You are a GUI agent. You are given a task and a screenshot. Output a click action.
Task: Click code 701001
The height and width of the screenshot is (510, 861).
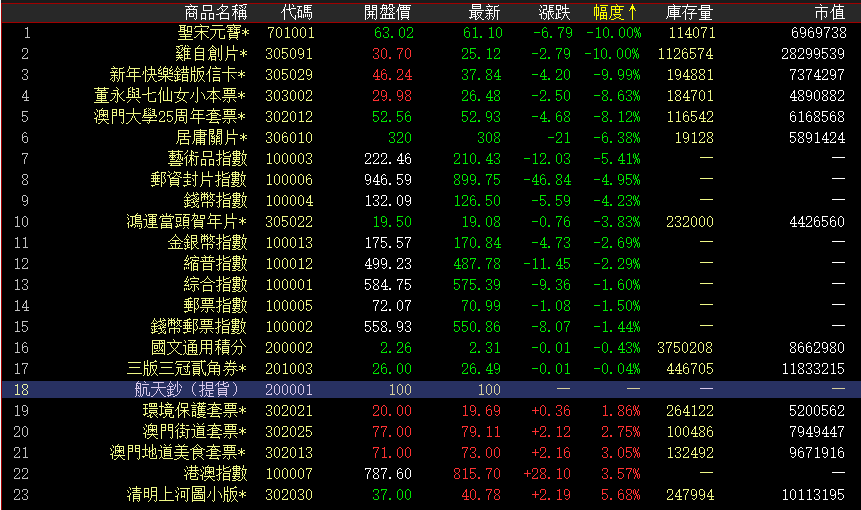[290, 33]
